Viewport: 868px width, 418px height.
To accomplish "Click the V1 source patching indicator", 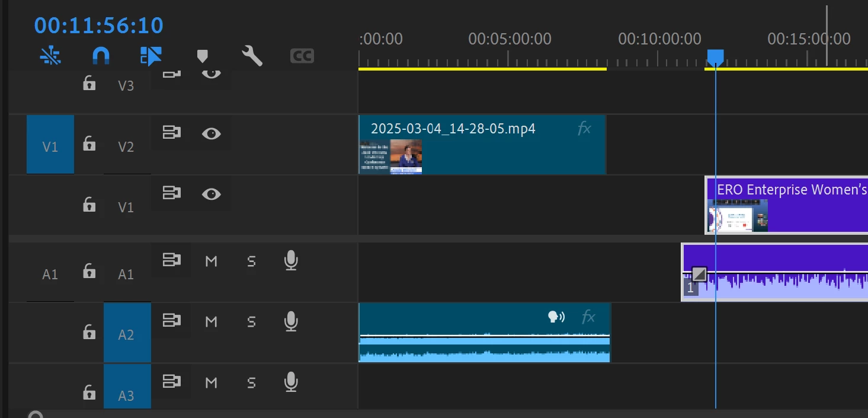I will (x=50, y=145).
